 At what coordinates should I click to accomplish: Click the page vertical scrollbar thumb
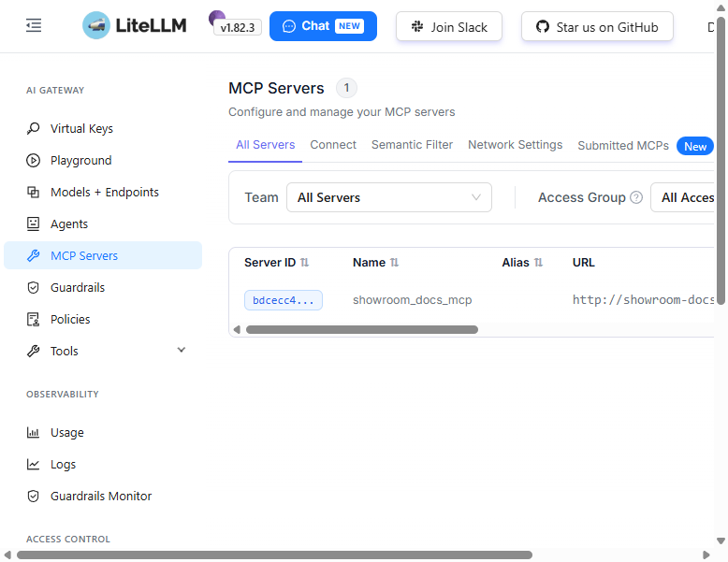(x=721, y=161)
